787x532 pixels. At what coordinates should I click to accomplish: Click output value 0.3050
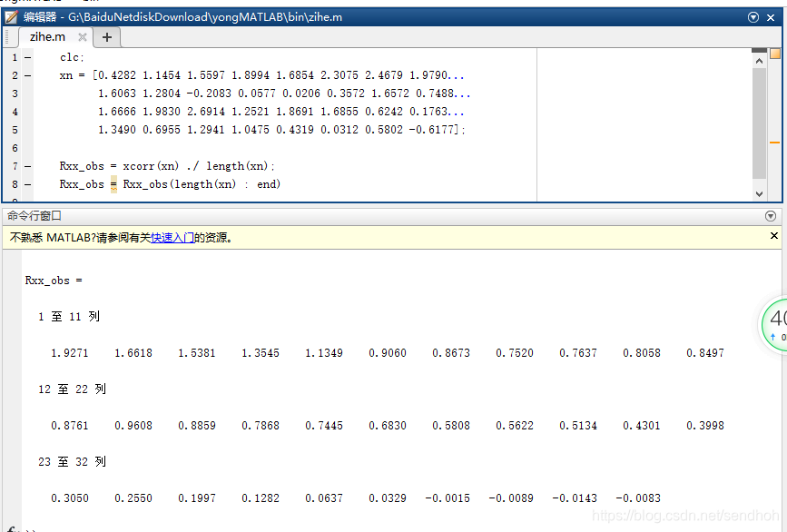tap(70, 499)
